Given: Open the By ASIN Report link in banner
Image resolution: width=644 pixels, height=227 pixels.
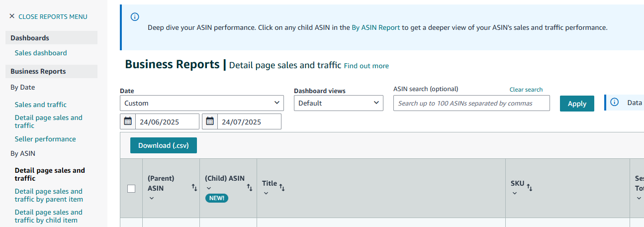Looking at the screenshot, I should [x=376, y=27].
